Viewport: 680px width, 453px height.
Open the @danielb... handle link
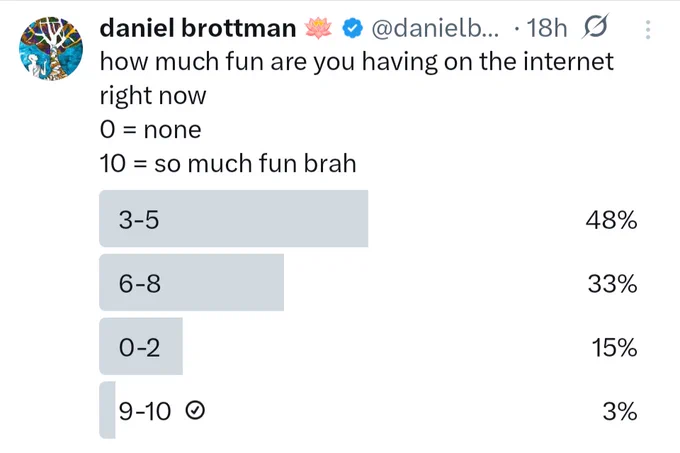tap(435, 29)
